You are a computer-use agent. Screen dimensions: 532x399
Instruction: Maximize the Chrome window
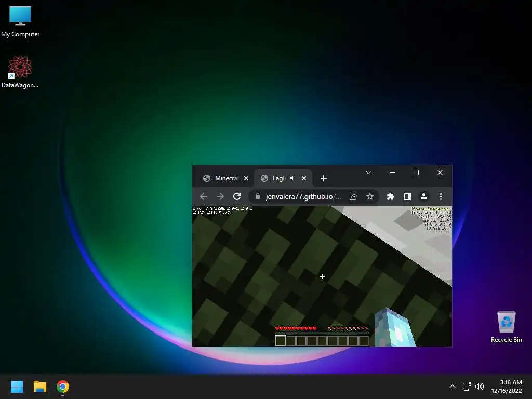click(416, 172)
